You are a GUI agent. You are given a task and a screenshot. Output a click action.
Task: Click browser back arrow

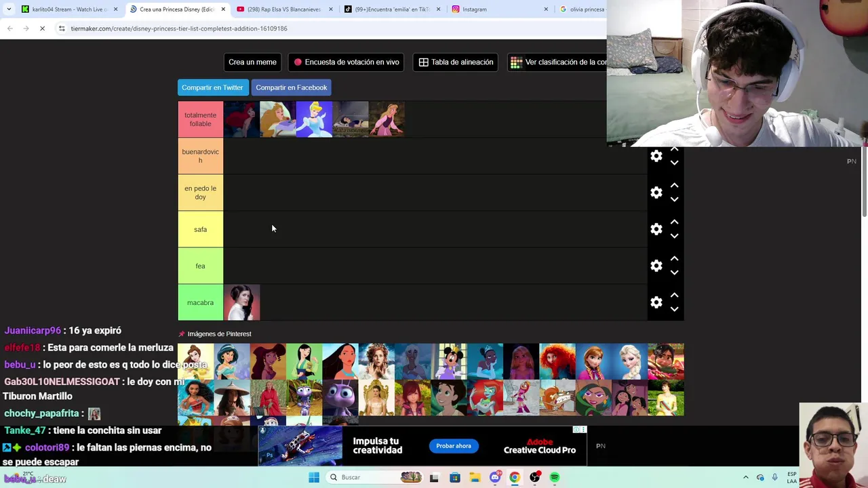(x=9, y=28)
